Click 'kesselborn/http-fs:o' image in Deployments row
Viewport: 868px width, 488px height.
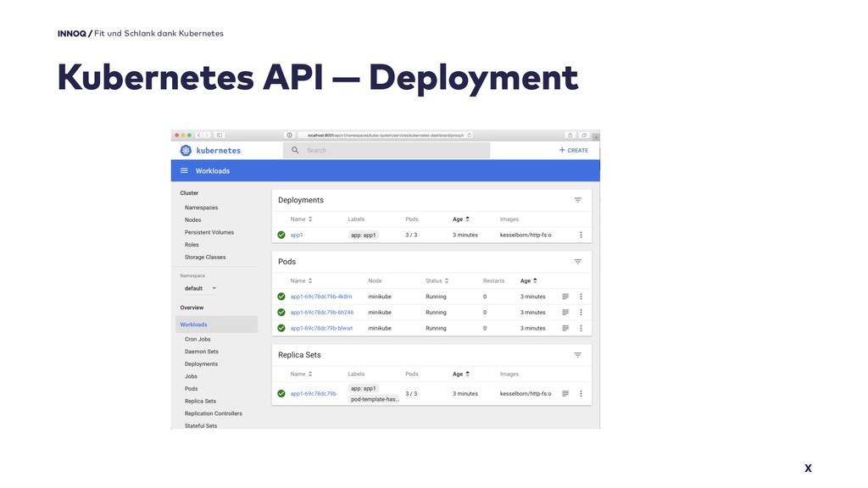(526, 236)
